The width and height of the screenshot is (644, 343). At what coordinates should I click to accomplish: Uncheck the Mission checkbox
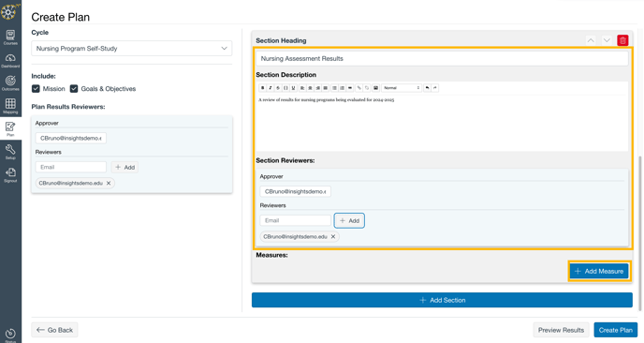tap(36, 89)
